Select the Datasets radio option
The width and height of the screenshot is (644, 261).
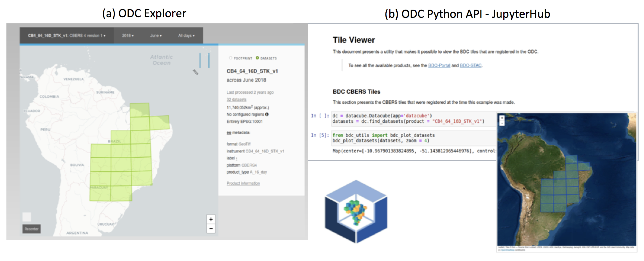tap(257, 58)
